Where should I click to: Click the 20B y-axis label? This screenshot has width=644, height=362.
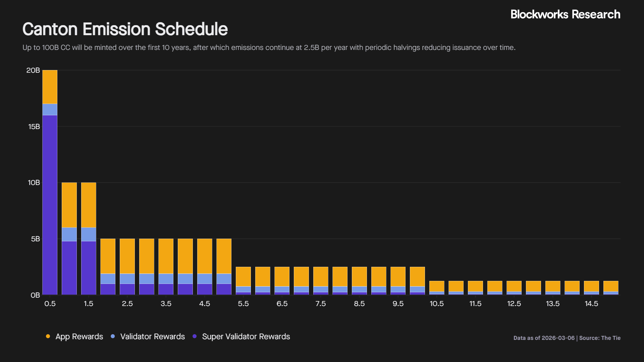pyautogui.click(x=33, y=70)
